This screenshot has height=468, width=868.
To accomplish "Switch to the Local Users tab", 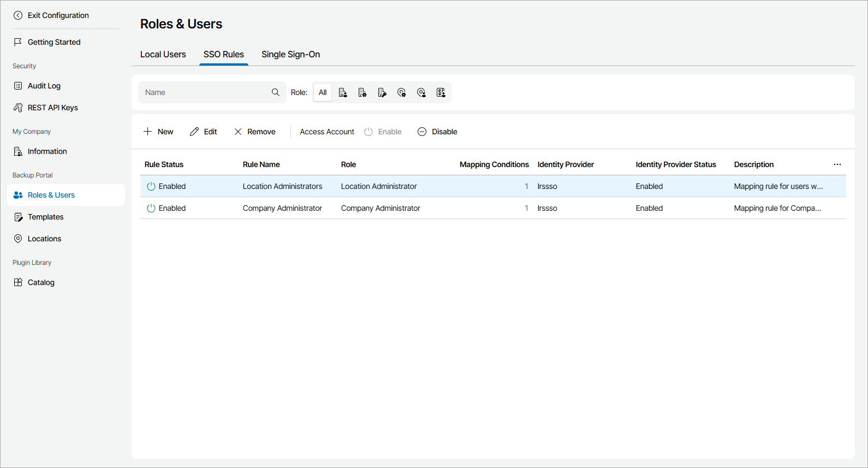I will click(163, 55).
